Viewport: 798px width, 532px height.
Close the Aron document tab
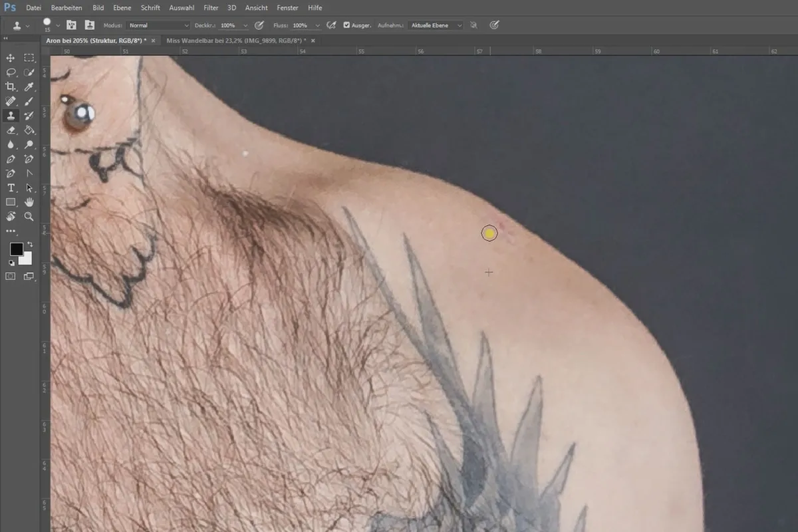tap(154, 41)
